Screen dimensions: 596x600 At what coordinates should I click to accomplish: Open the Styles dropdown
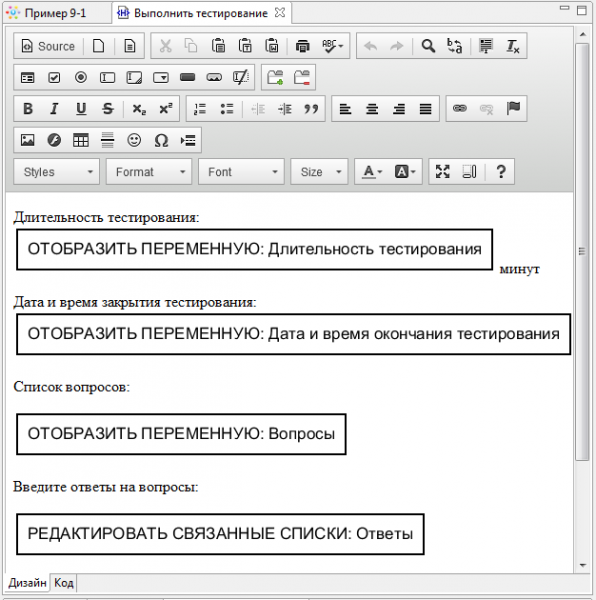(x=57, y=172)
